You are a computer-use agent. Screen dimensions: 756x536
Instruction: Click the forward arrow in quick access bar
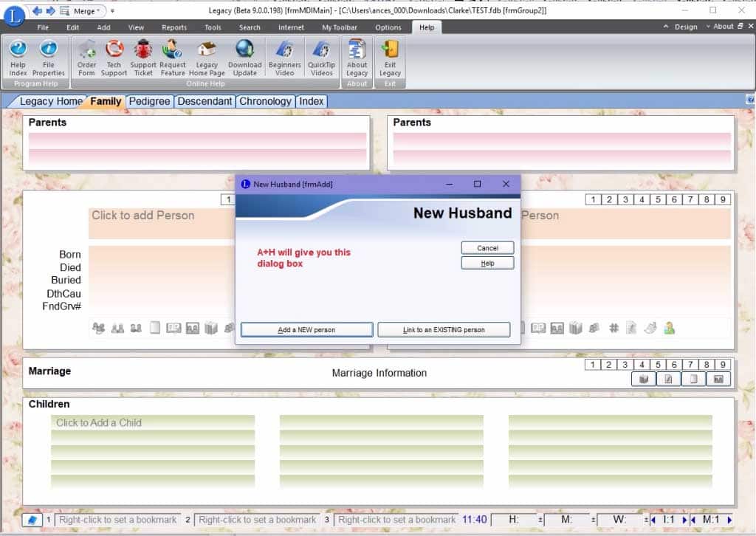click(50, 10)
